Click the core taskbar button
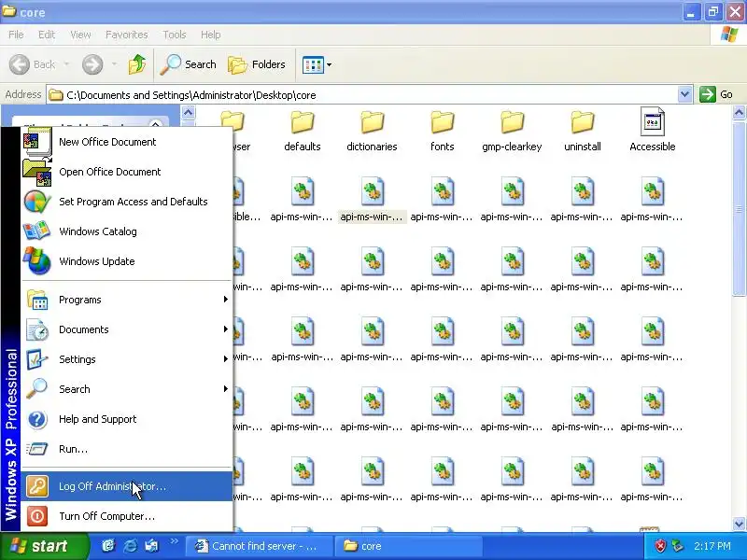747x560 pixels. (x=408, y=546)
